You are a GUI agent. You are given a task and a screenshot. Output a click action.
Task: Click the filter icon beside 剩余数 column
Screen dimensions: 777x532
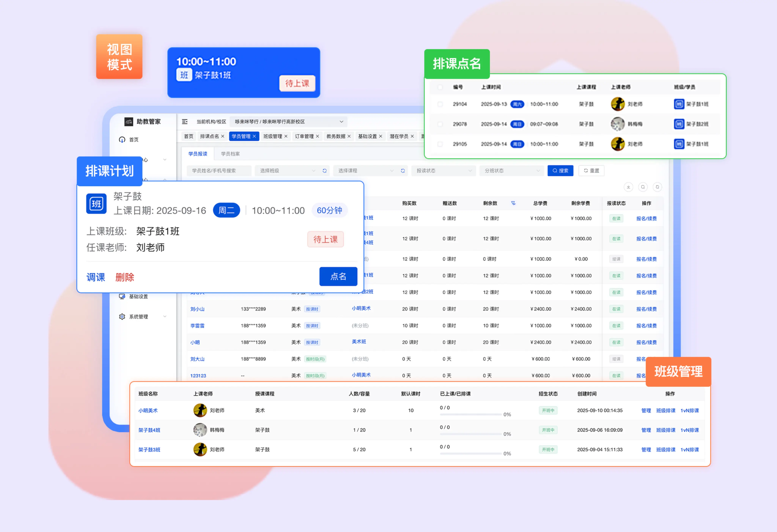coord(513,203)
